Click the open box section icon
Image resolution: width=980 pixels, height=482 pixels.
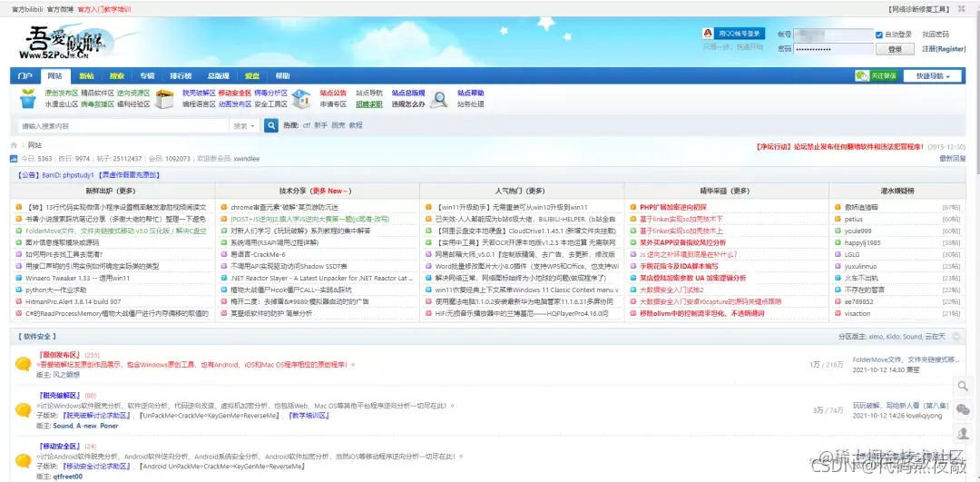(x=164, y=99)
